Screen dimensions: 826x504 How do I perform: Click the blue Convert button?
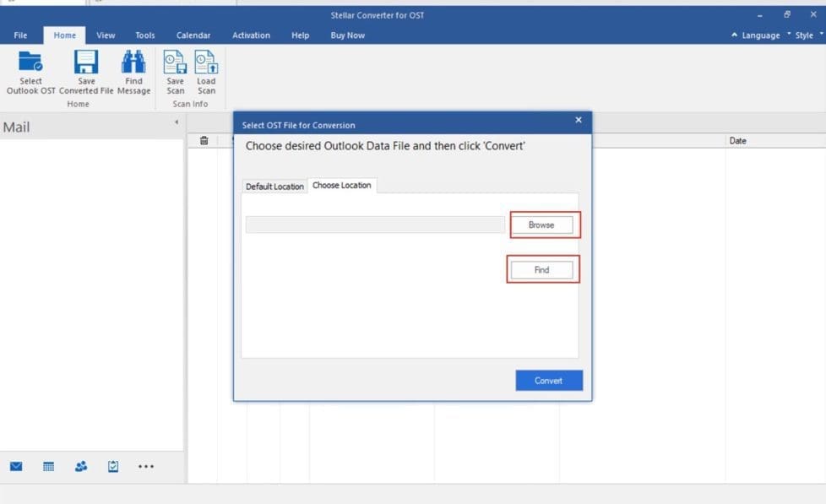click(548, 381)
